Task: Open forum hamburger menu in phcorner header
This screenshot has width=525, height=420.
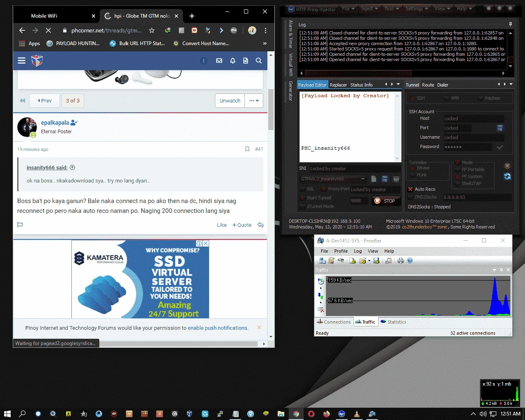Action: pyautogui.click(x=22, y=61)
